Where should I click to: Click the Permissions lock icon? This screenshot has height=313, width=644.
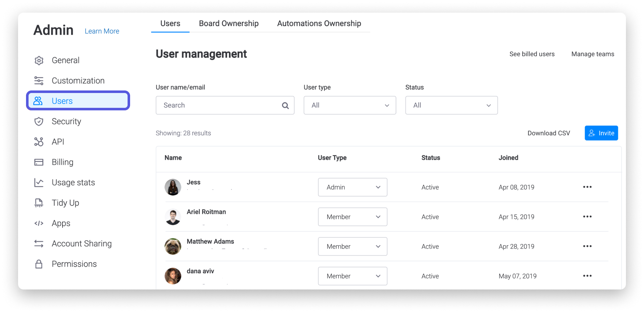(39, 264)
